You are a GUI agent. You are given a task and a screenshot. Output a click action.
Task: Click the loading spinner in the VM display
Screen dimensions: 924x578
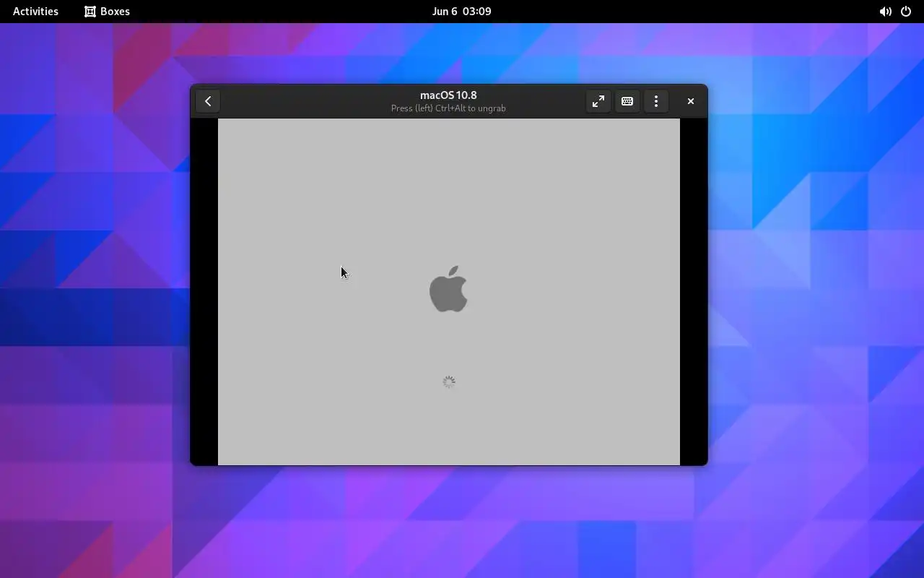point(449,381)
